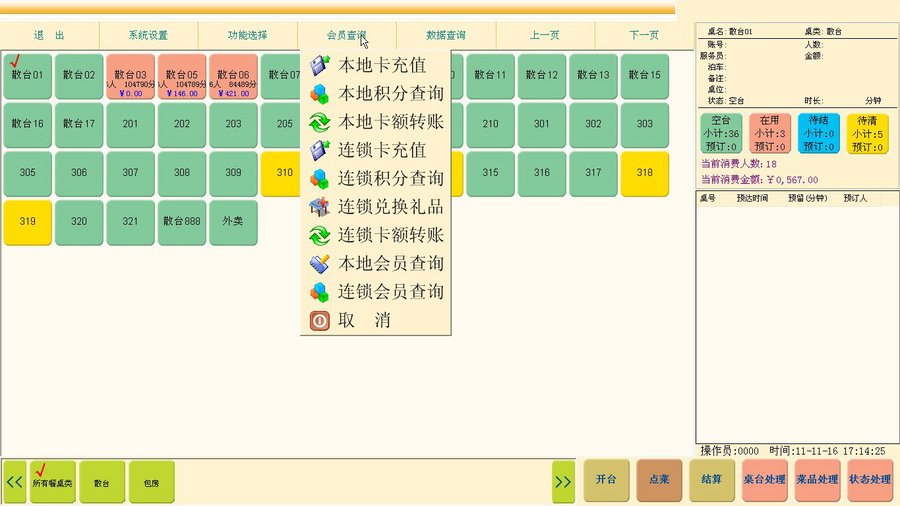Screen dimensions: 900x506
Task: Click the red 取消 power icon
Action: pos(320,320)
